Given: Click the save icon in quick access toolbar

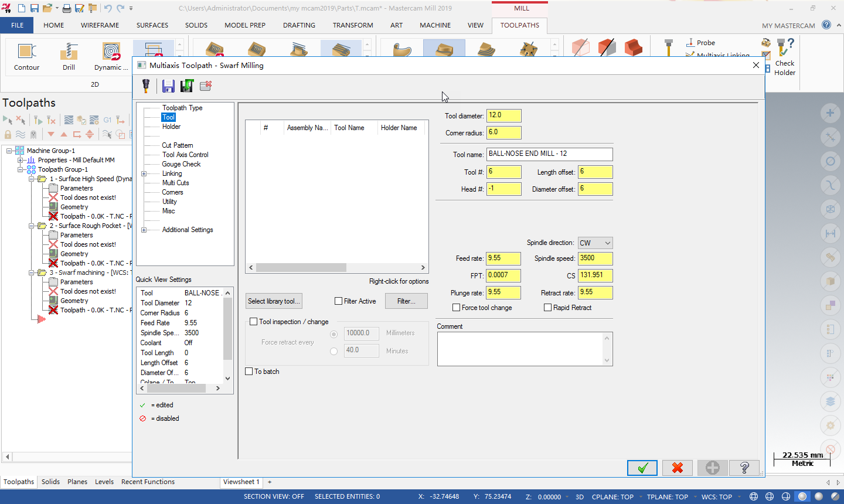Looking at the screenshot, I should tap(35, 8).
